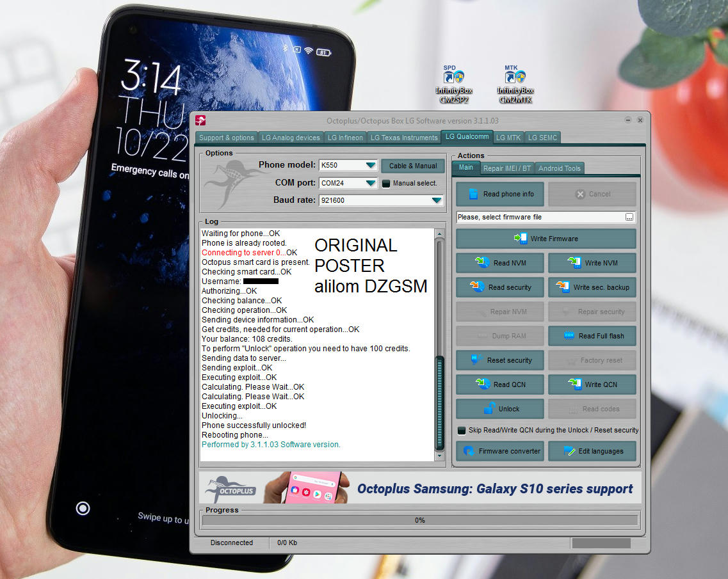Minimize the Octoplus window

click(x=627, y=120)
